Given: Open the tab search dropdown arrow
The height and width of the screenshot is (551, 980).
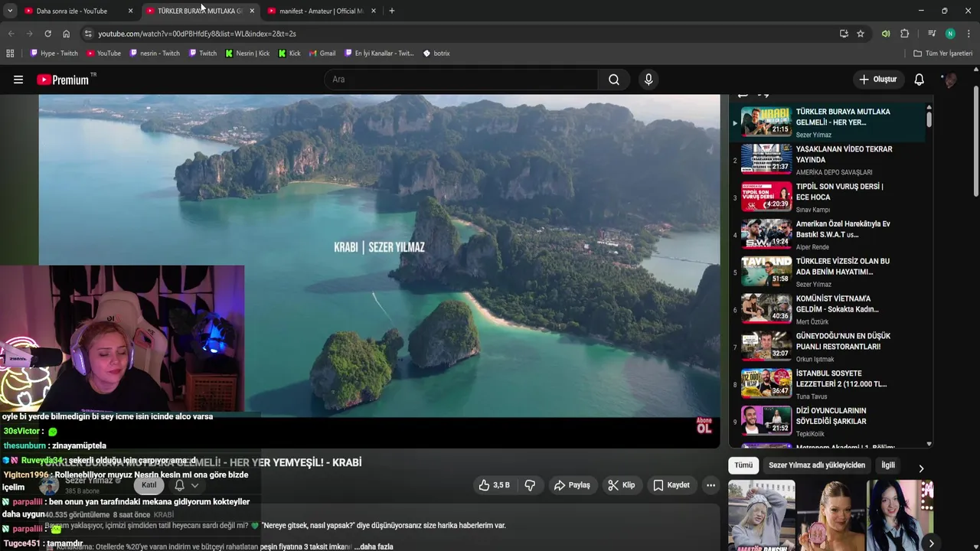Looking at the screenshot, I should [x=10, y=11].
